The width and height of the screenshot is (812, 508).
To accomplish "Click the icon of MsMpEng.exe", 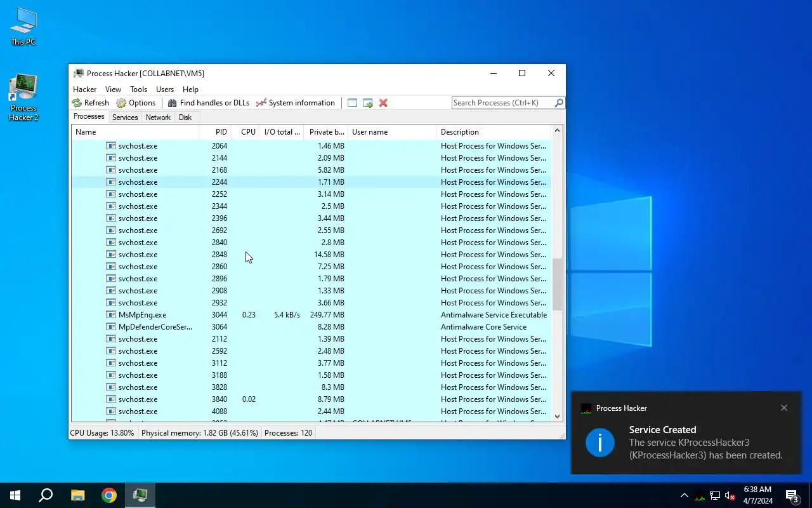I will [111, 315].
